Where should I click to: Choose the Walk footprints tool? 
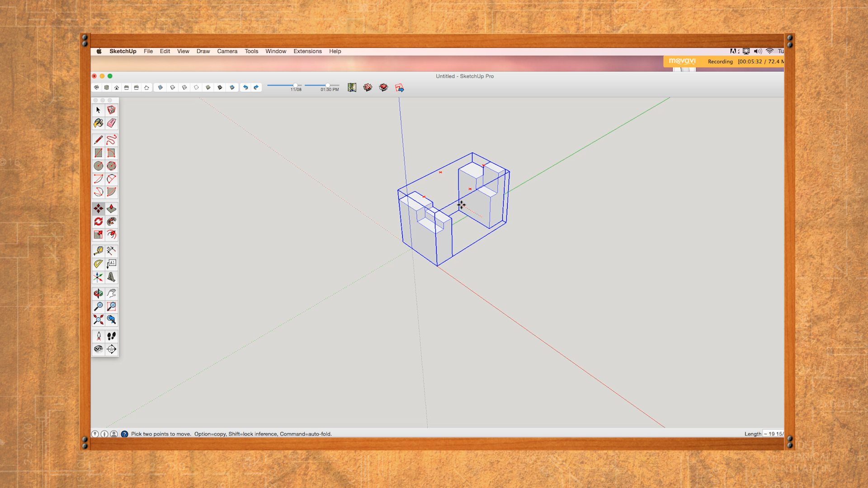111,336
